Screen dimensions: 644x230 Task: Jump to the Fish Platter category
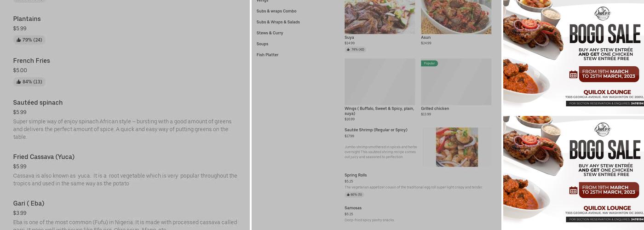pos(267,55)
